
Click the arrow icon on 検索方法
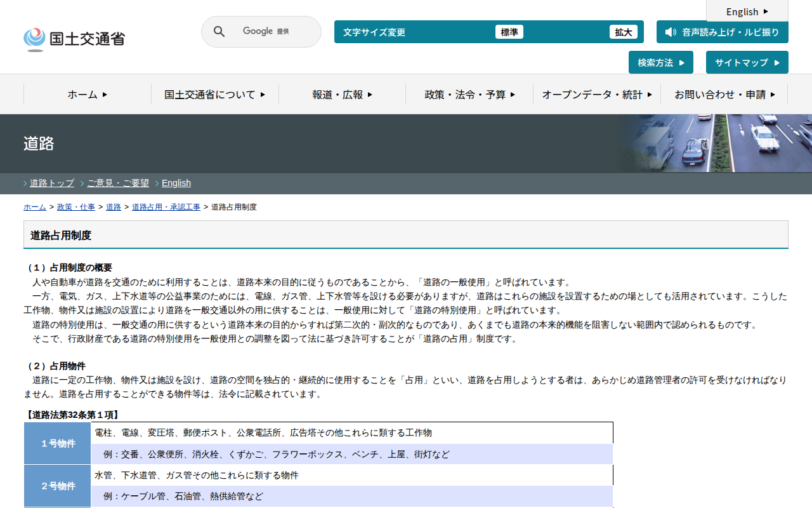pyautogui.click(x=682, y=62)
